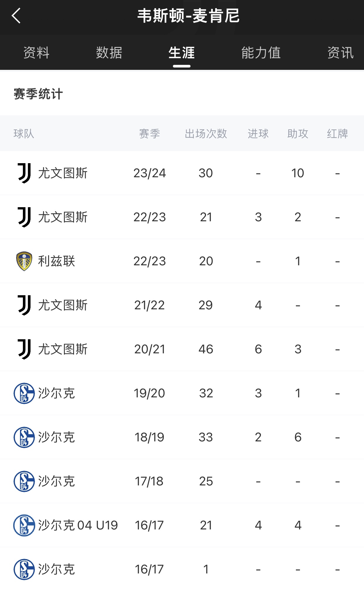364x589 pixels.
Task: Tap the Schalke 04 U19 team logo
Action: (24, 525)
